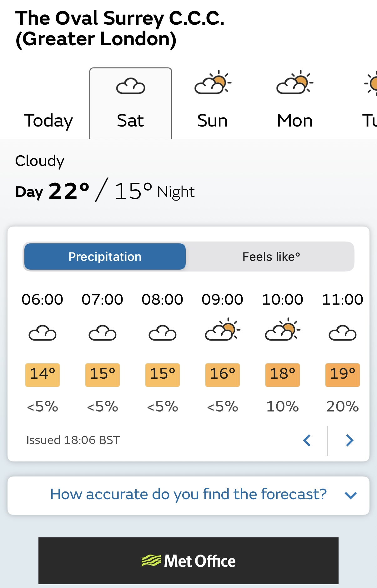Open the Today forecast tab
Image resolution: width=377 pixels, height=588 pixels.
tap(48, 121)
